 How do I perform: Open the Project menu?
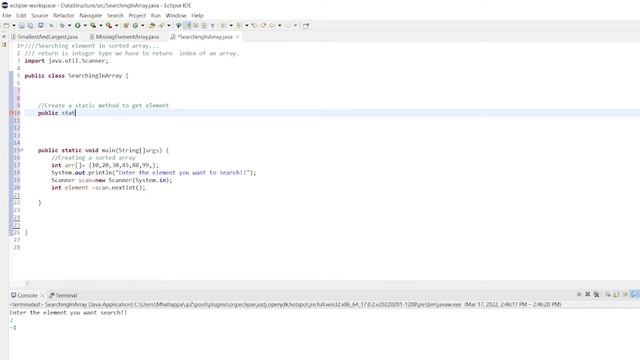pyautogui.click(x=137, y=16)
